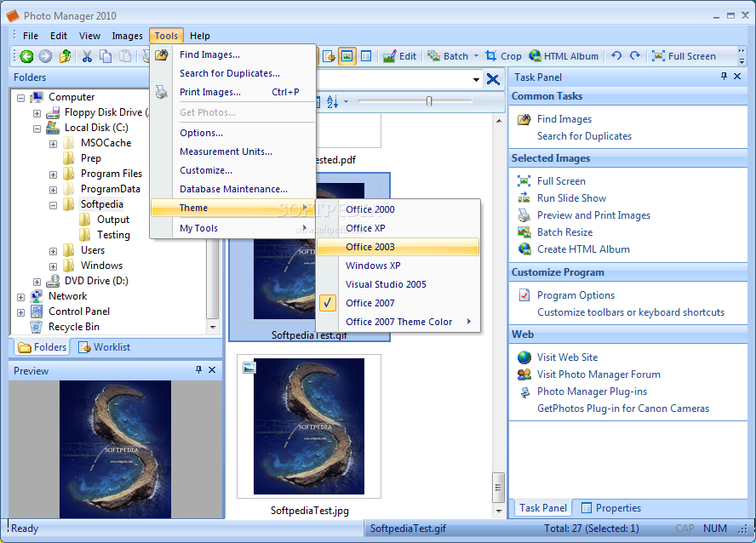Switch to the Worklist tab

click(105, 347)
